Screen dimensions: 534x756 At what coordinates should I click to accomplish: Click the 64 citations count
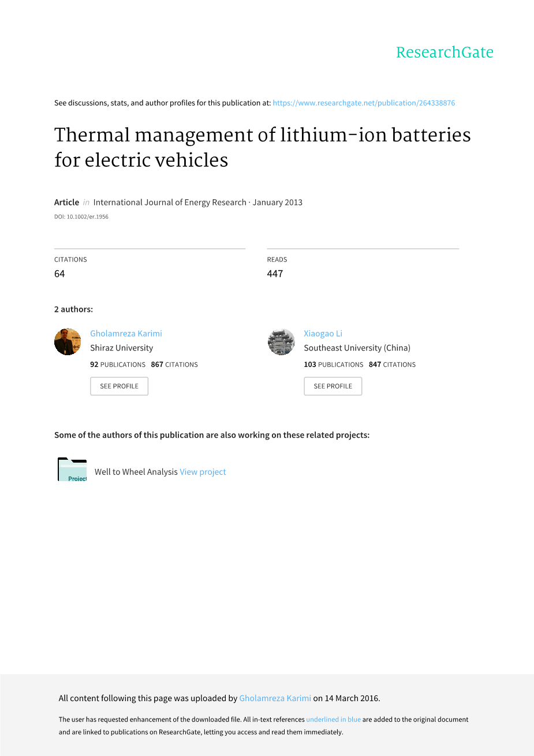click(x=59, y=274)
